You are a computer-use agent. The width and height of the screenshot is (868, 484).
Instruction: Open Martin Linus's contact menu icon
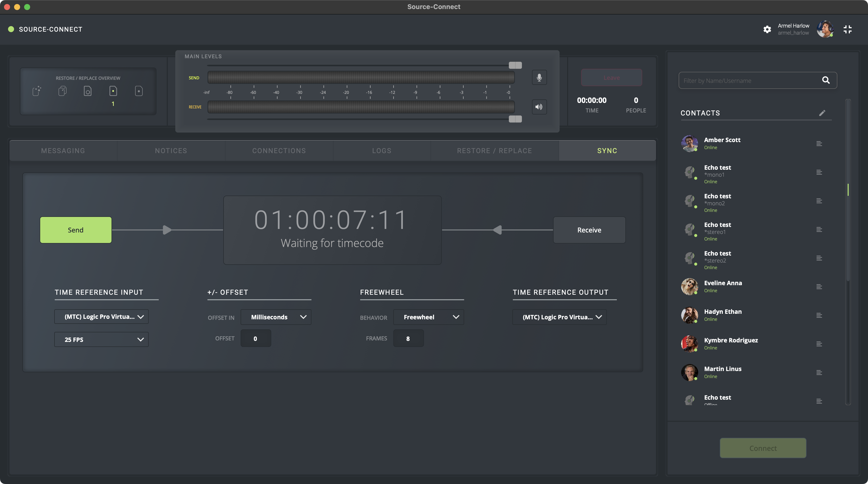tap(819, 373)
